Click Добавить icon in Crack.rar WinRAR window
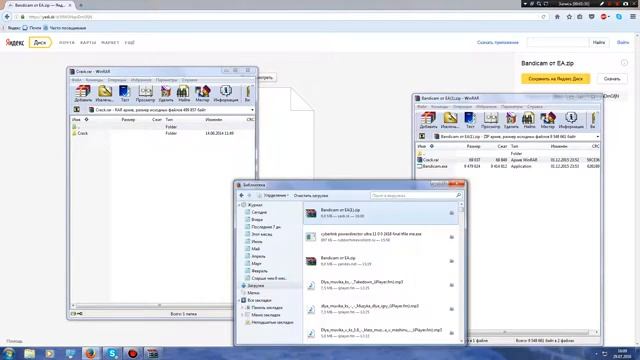640x360 pixels. 83,93
